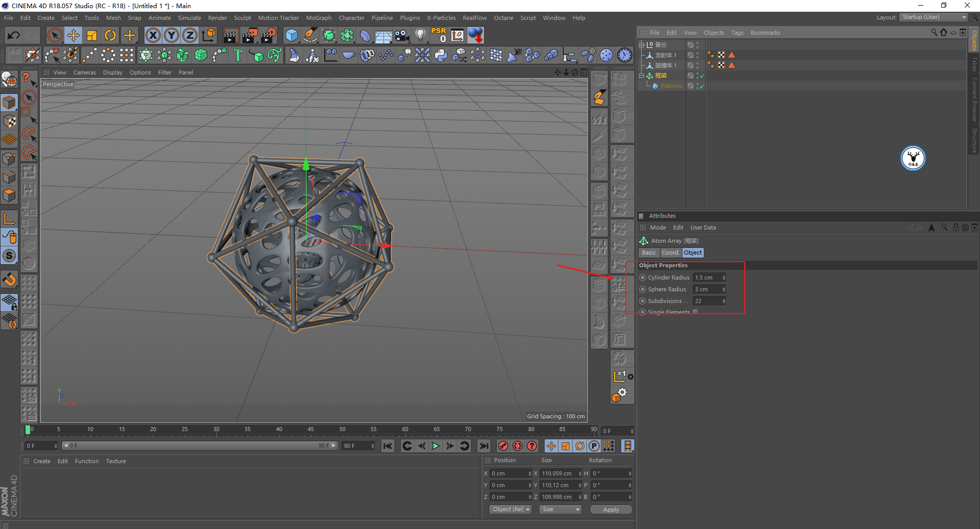Toggle the Z axis lock
Image resolution: width=980 pixels, height=529 pixels.
(x=190, y=35)
